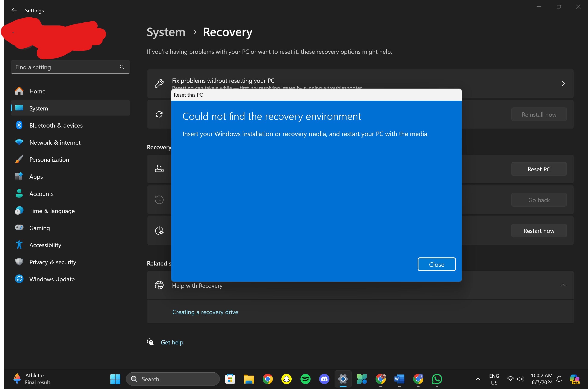Open Microsoft Store taskbar icon

point(230,379)
